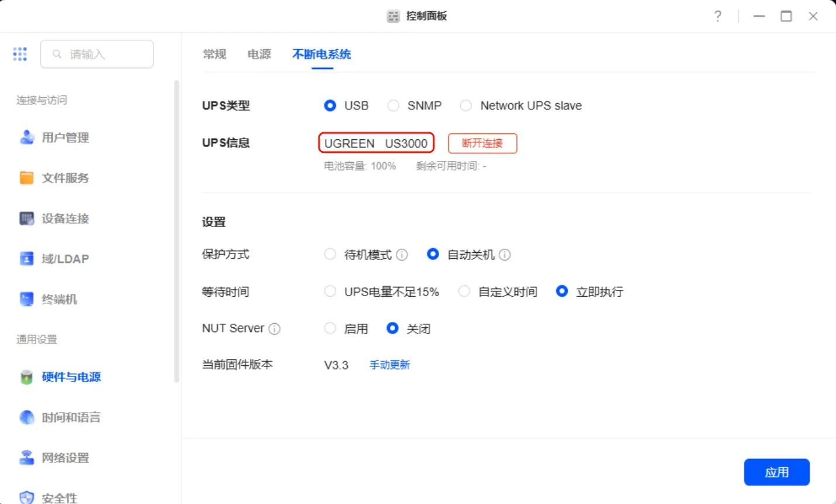Viewport: 836px width, 504px height.
Task: Click info icon next to 自动关机
Action: point(505,255)
